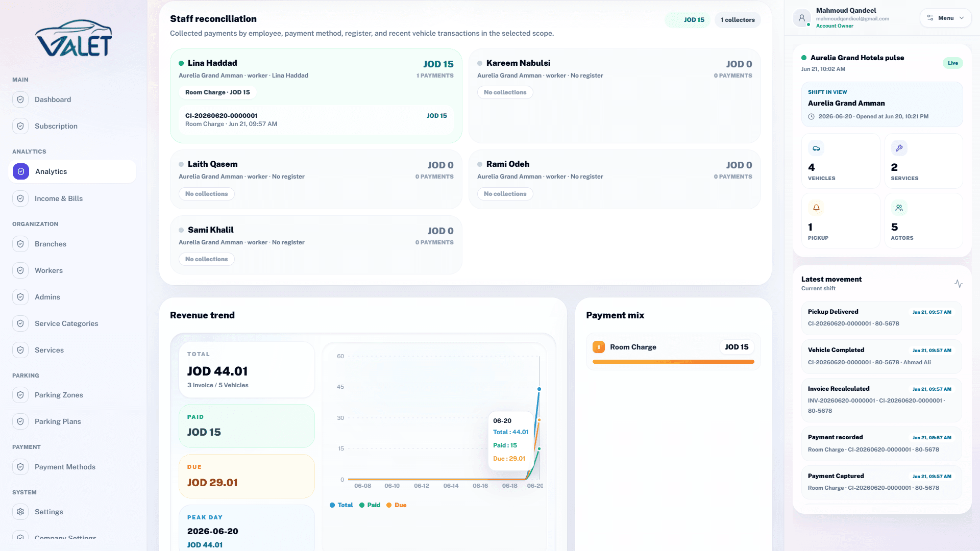Click the Service Categories shield icon
This screenshot has height=551, width=980.
point(20,323)
